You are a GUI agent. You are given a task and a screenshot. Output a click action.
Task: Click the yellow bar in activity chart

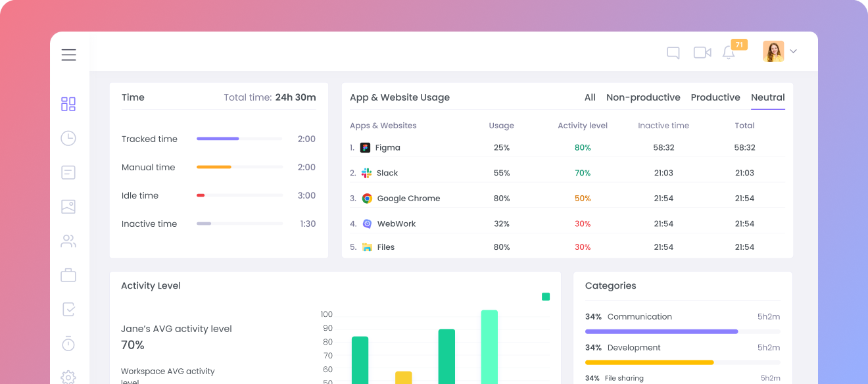[x=404, y=378]
